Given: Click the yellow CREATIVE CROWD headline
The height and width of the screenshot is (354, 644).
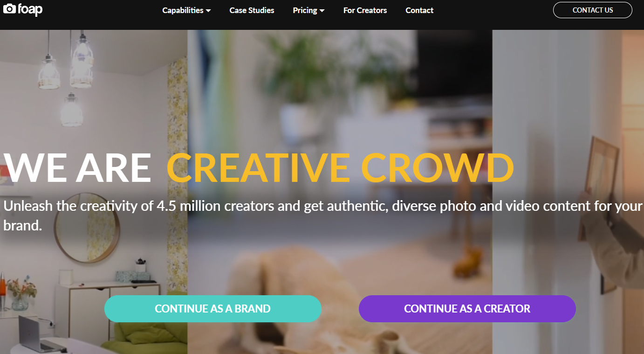Looking at the screenshot, I should 340,167.
